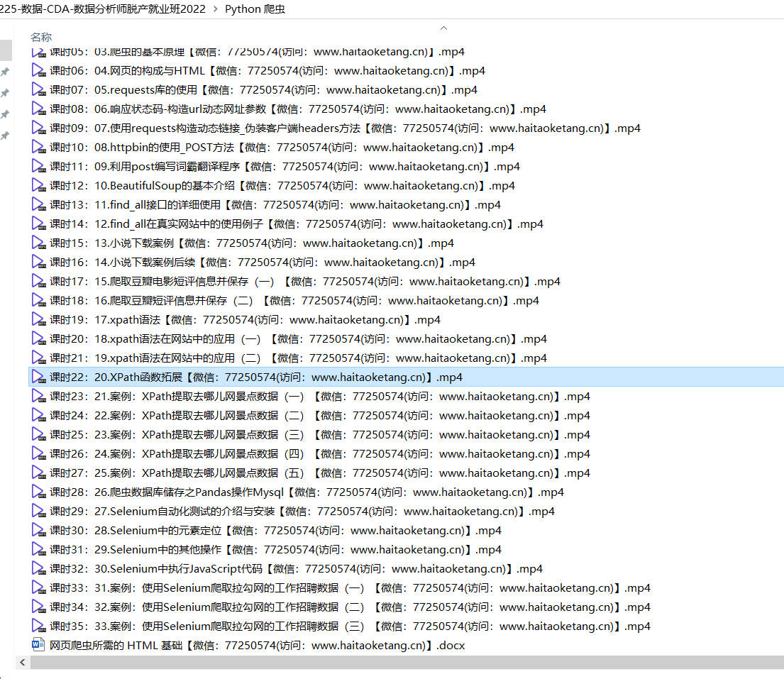This screenshot has width=784, height=679.
Task: Select file 课时09 07.使用requests构造动态链接
Action: pos(345,128)
